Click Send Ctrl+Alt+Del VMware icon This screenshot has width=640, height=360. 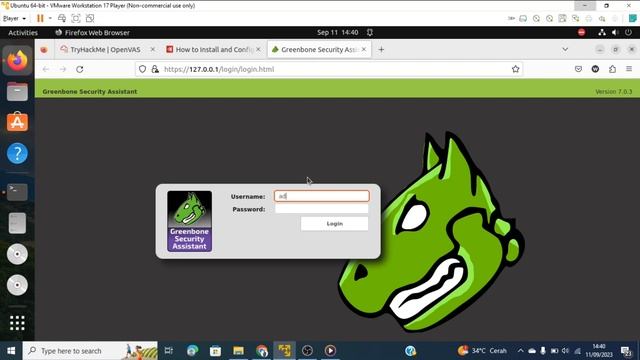(x=62, y=18)
